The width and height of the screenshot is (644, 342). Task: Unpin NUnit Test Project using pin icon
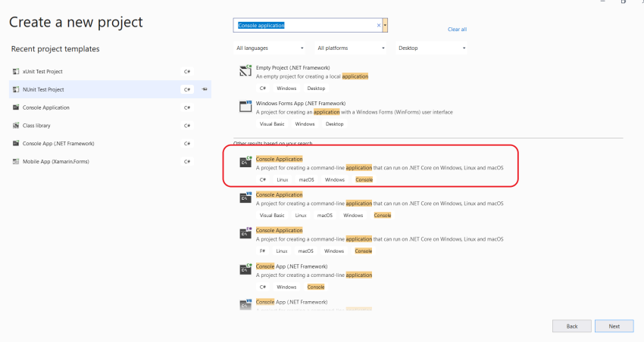point(205,89)
